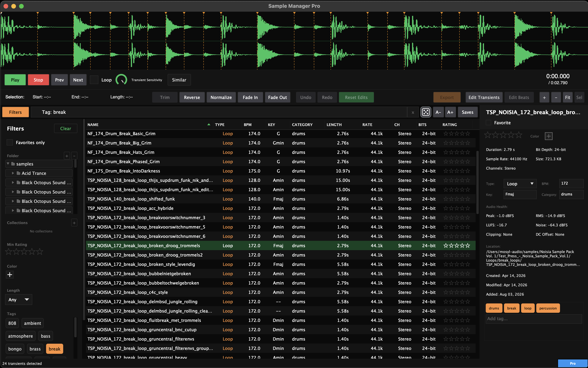Viewport: 588px width, 368px height.
Task: Stop audio playback
Action: [x=38, y=80]
